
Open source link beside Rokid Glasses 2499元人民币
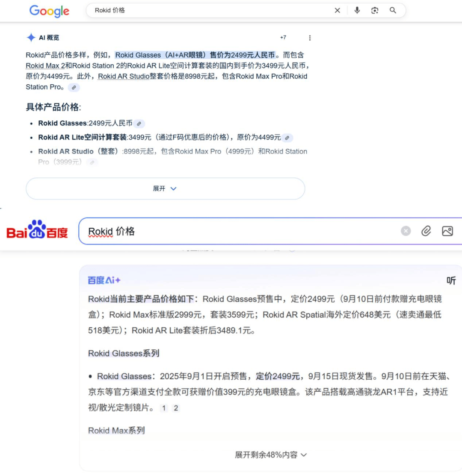[139, 124]
